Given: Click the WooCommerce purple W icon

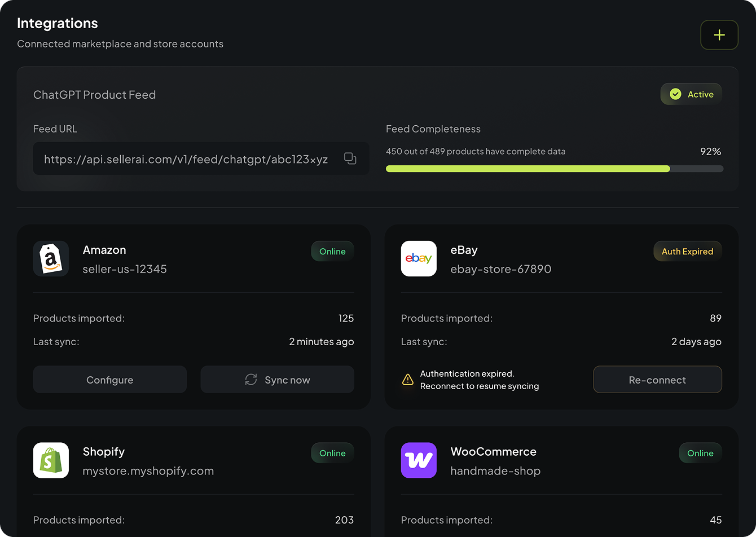Looking at the screenshot, I should [419, 460].
